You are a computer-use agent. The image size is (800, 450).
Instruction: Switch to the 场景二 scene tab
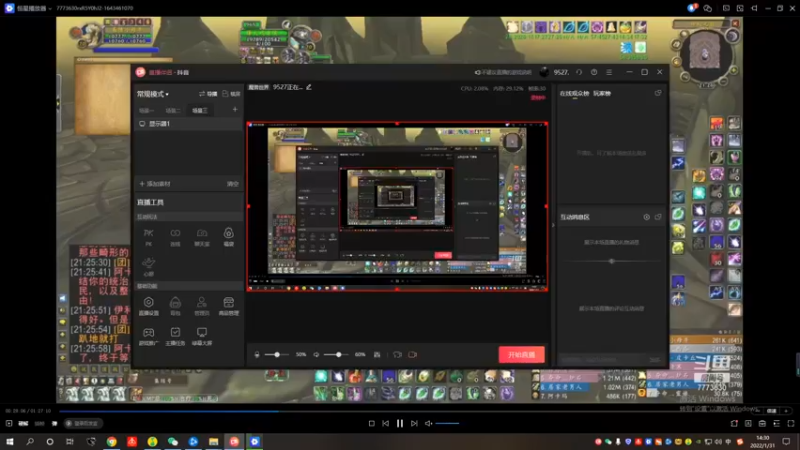pos(173,110)
